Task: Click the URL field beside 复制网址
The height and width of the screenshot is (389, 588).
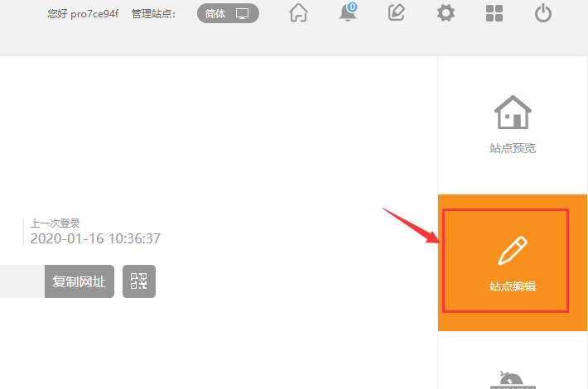Action: (x=22, y=281)
